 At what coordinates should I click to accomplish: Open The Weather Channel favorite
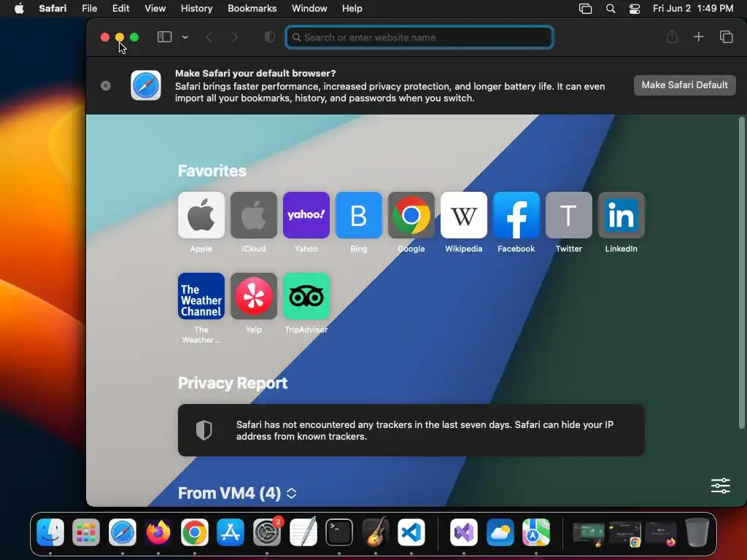[x=201, y=296]
